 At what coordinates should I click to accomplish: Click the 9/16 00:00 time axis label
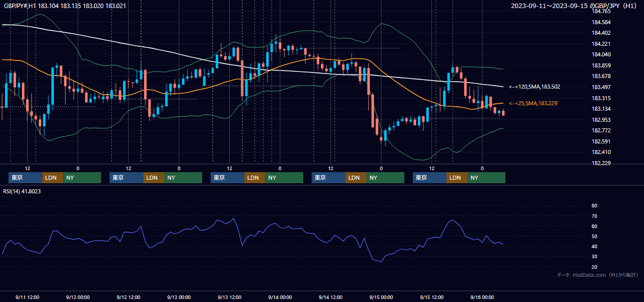point(482,297)
